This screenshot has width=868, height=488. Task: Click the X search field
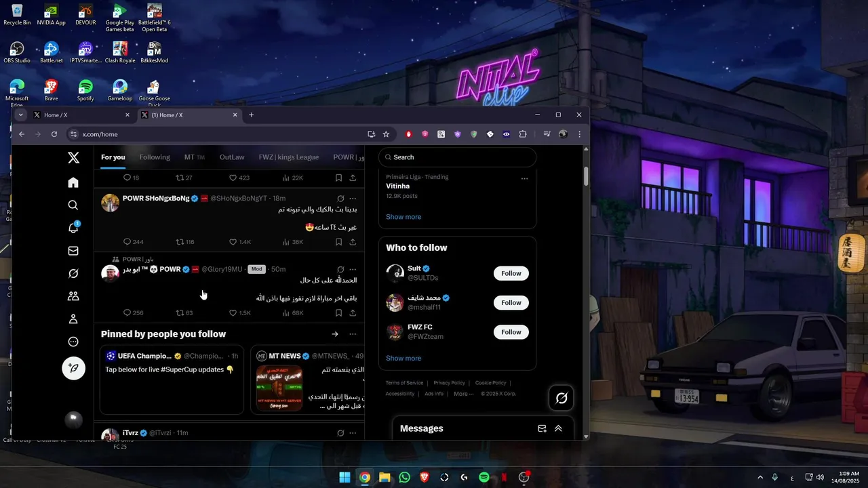click(x=458, y=157)
